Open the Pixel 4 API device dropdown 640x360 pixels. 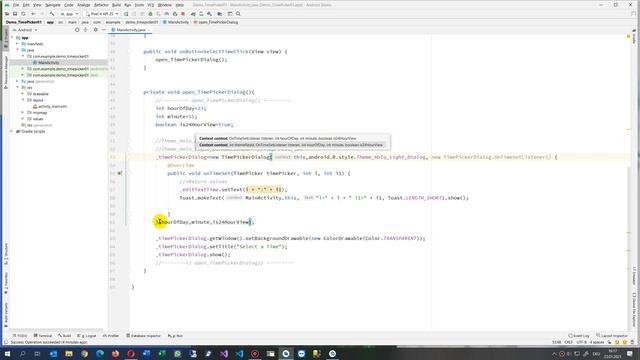coord(102,14)
